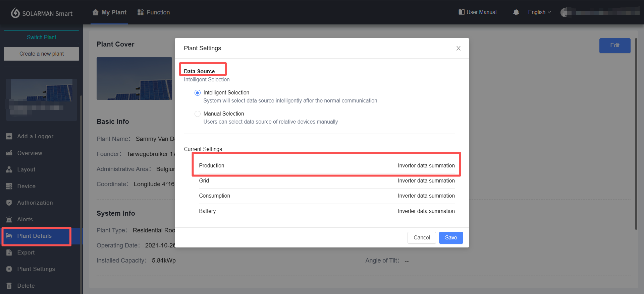Click the notification bell icon

coord(516,12)
